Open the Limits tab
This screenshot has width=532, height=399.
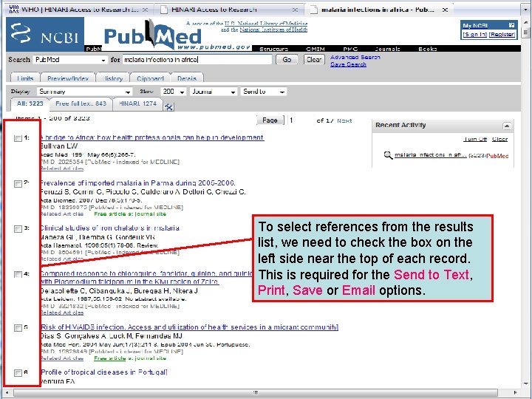(x=25, y=78)
